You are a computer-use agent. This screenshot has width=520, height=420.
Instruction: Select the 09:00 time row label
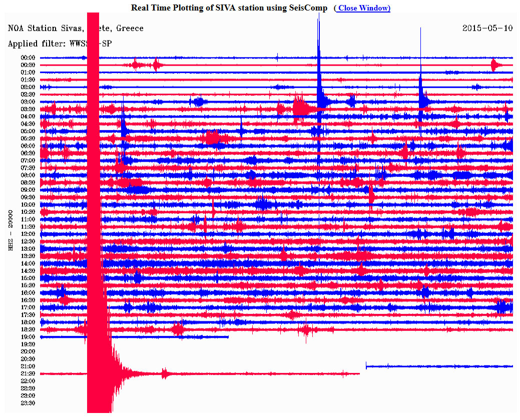click(28, 190)
